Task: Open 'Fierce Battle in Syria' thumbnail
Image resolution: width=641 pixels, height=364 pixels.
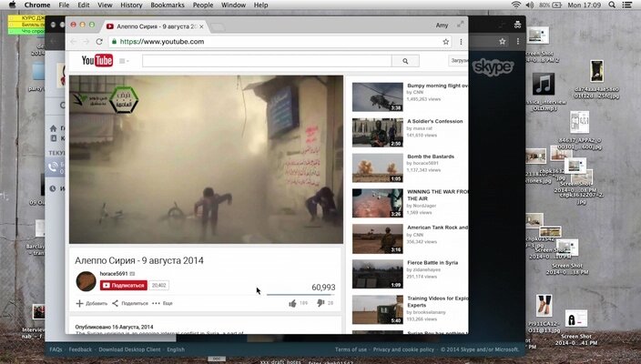Action: click(377, 274)
